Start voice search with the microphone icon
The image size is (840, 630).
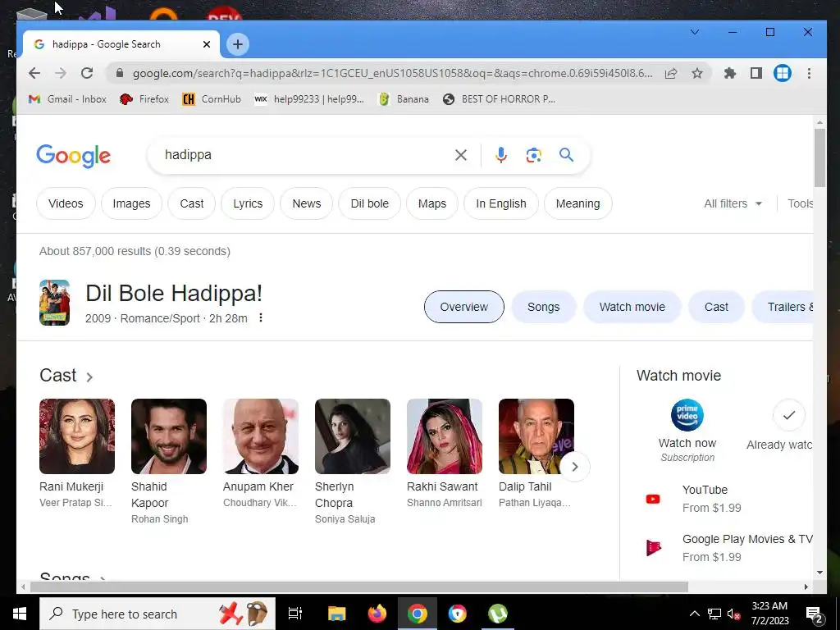coord(501,155)
